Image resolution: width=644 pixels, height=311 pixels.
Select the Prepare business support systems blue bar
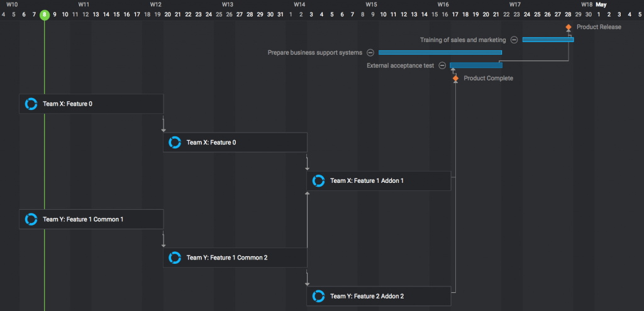pos(440,53)
